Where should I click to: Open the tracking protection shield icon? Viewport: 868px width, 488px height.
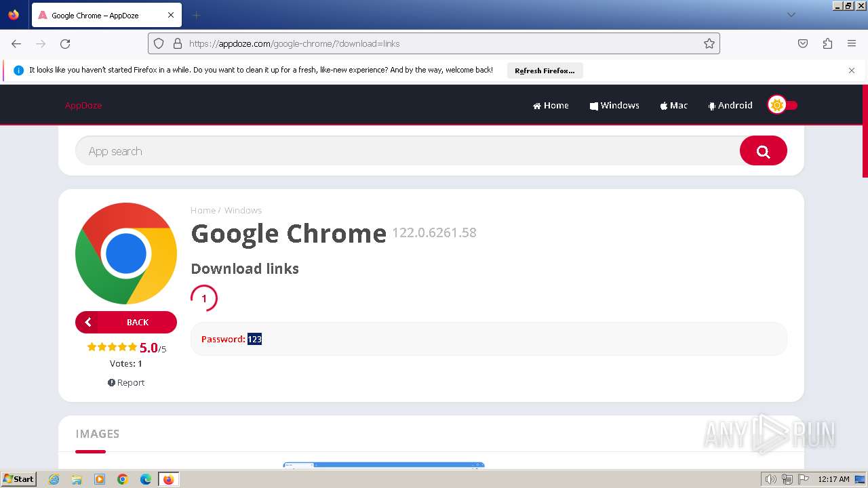[x=159, y=43]
